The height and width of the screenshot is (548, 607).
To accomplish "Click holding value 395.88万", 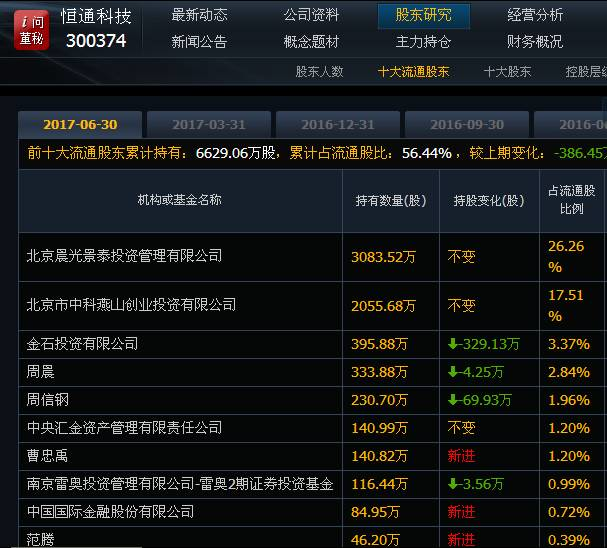I will pyautogui.click(x=379, y=344).
